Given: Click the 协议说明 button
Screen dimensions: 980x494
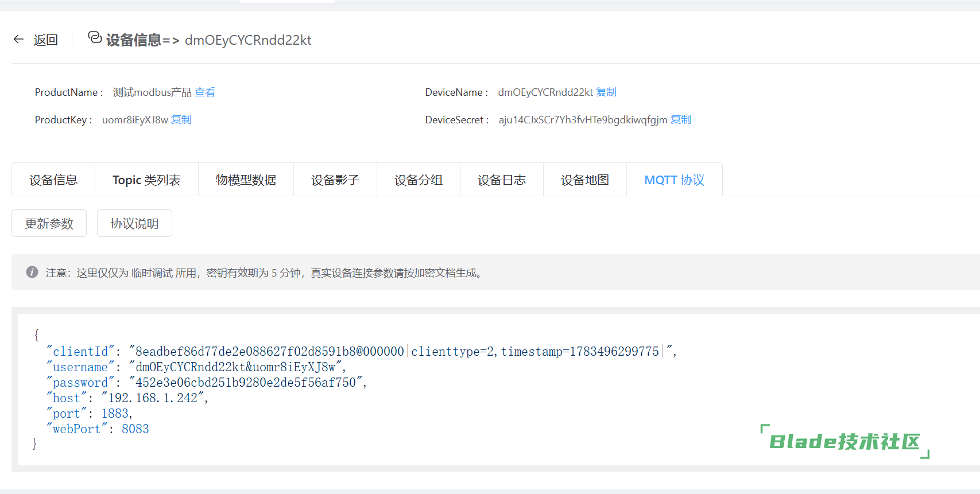Looking at the screenshot, I should [134, 223].
